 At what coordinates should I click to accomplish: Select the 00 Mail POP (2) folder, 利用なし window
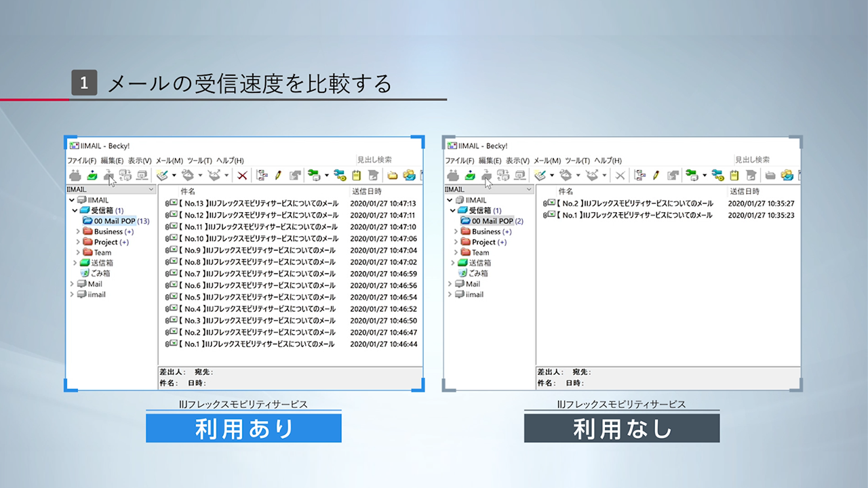492,221
